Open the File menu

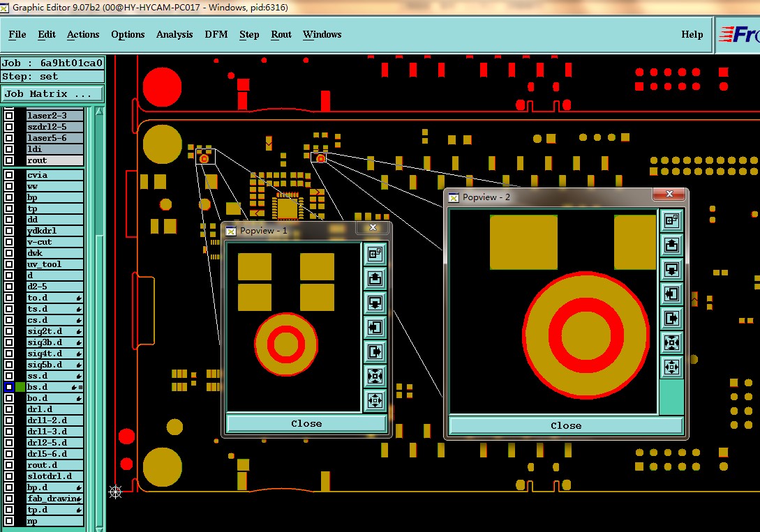click(x=17, y=34)
